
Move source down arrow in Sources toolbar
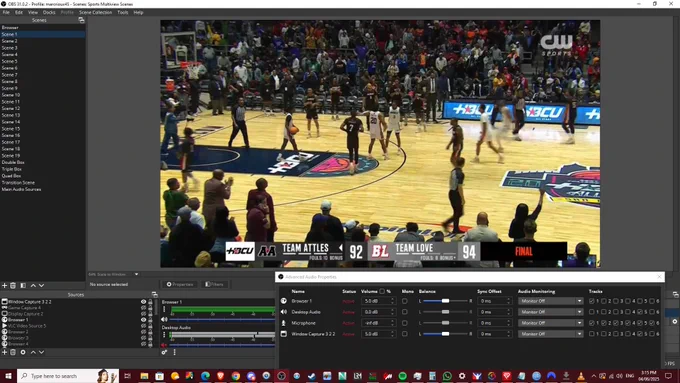click(x=41, y=352)
